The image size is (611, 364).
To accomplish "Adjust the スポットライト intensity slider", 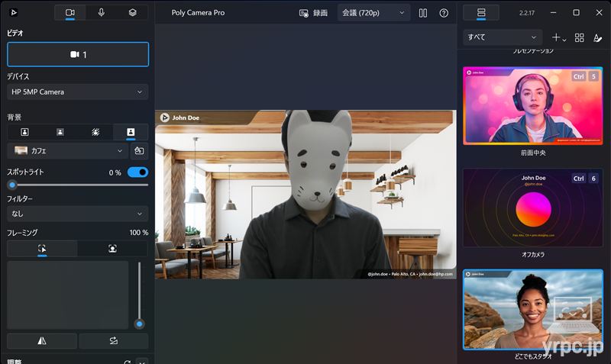I will pos(78,185).
